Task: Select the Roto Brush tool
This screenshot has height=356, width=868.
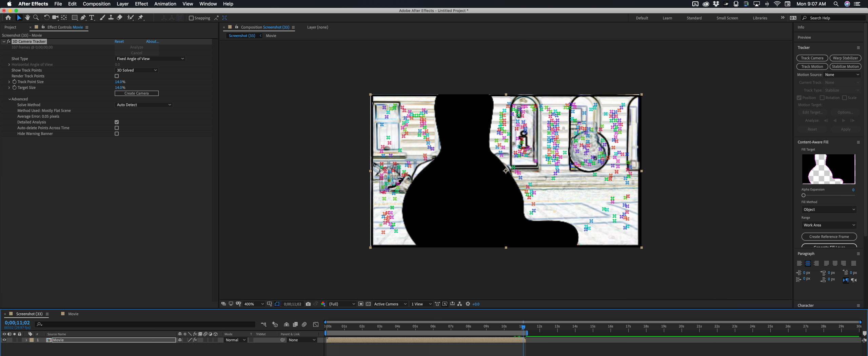Action: 130,17
